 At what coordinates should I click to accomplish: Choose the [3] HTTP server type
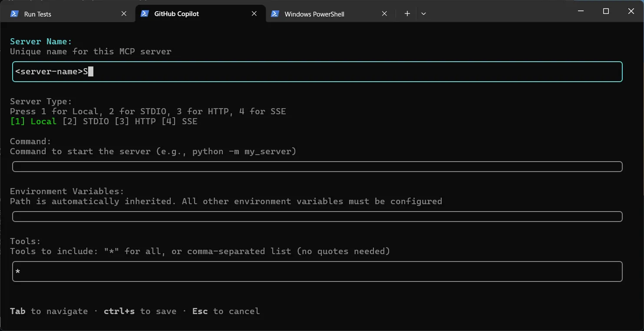pyautogui.click(x=135, y=121)
